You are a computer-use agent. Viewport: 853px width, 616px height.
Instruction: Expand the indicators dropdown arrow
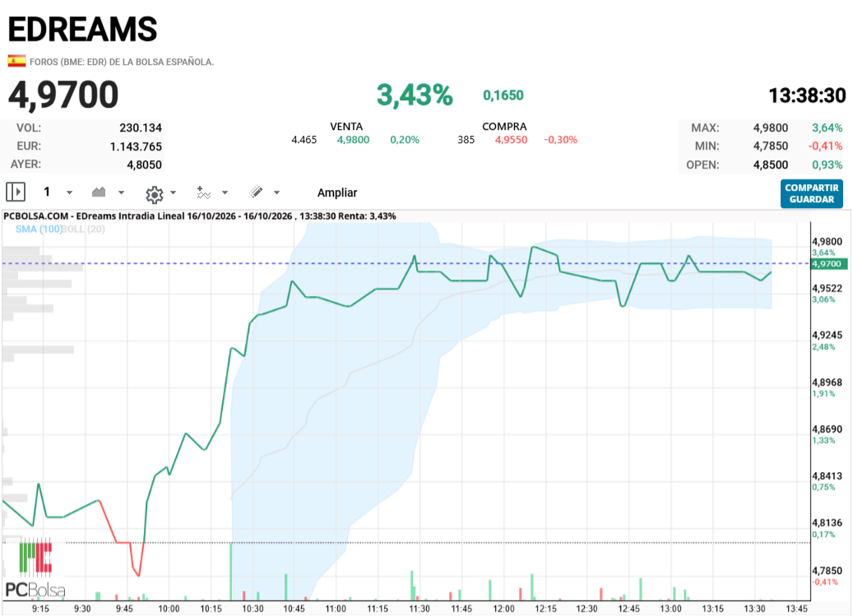(x=225, y=192)
